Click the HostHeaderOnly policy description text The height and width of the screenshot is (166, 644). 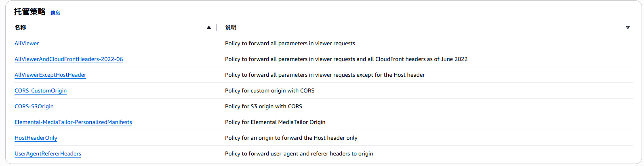[291, 138]
